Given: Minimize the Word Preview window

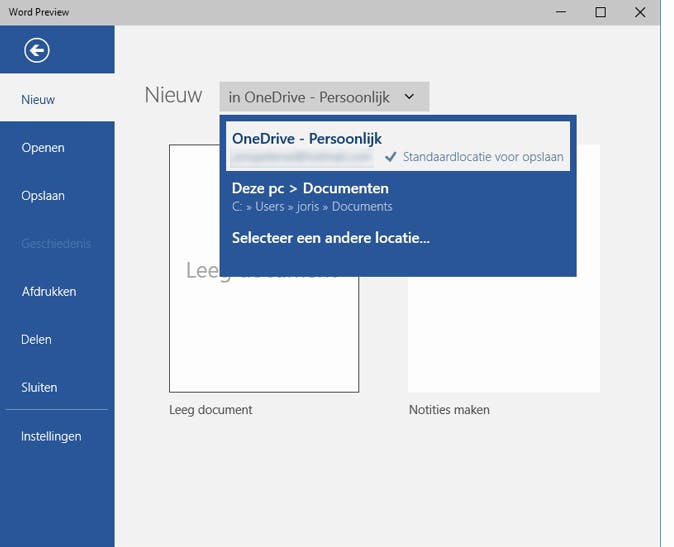Looking at the screenshot, I should pos(561,12).
